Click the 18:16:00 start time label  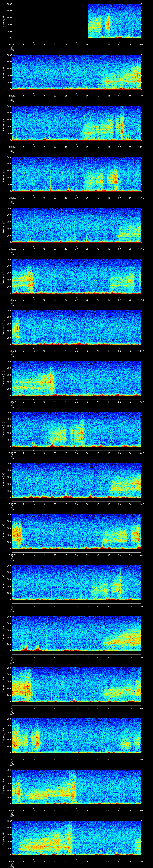point(12,402)
